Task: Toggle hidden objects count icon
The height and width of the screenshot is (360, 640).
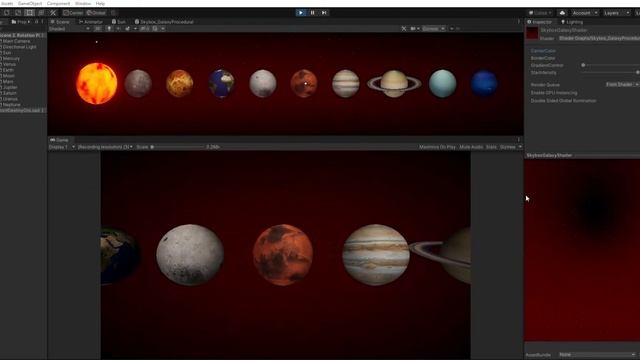Action: tap(145, 29)
